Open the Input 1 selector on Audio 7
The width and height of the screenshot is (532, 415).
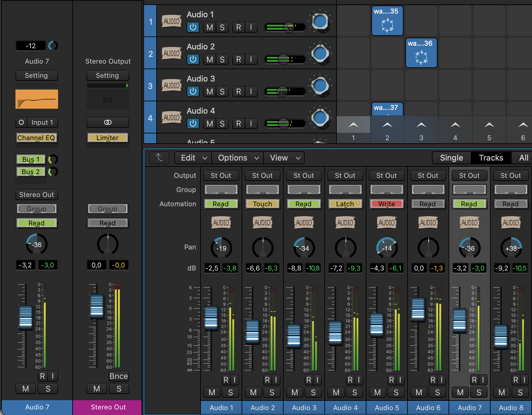point(42,122)
